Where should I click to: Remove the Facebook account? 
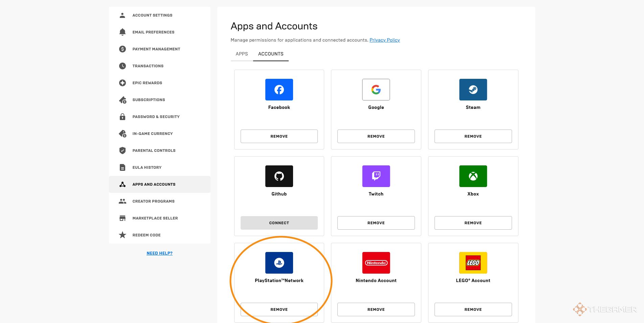[x=279, y=136]
